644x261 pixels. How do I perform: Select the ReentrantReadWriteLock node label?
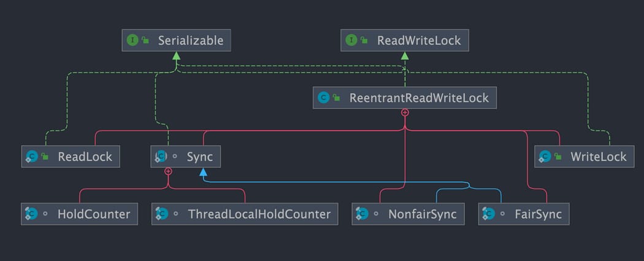(x=419, y=98)
